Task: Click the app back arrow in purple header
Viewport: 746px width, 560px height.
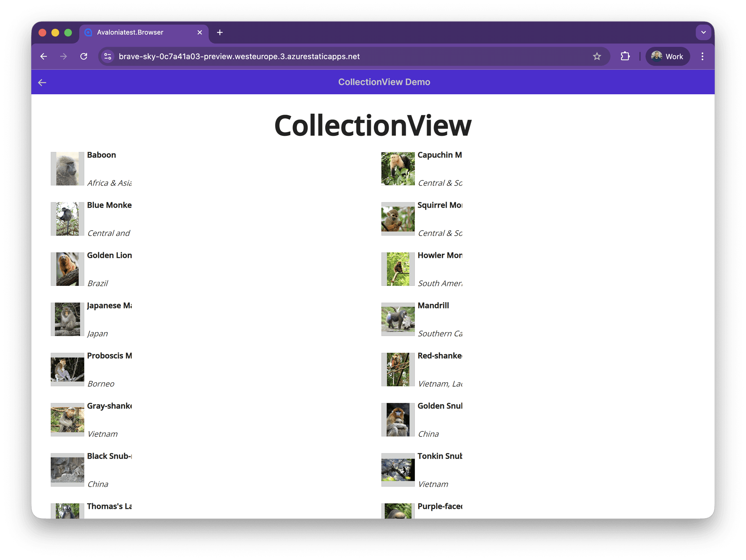Action: pyautogui.click(x=42, y=83)
